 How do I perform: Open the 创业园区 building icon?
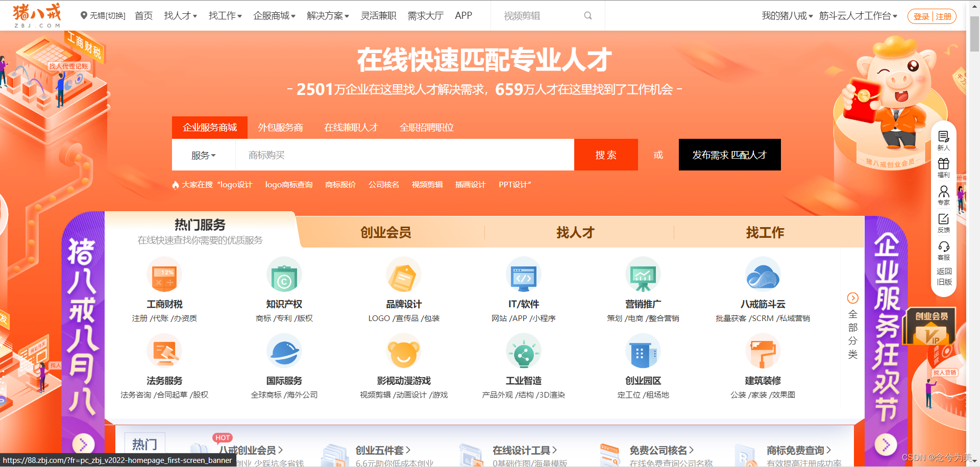click(x=643, y=351)
